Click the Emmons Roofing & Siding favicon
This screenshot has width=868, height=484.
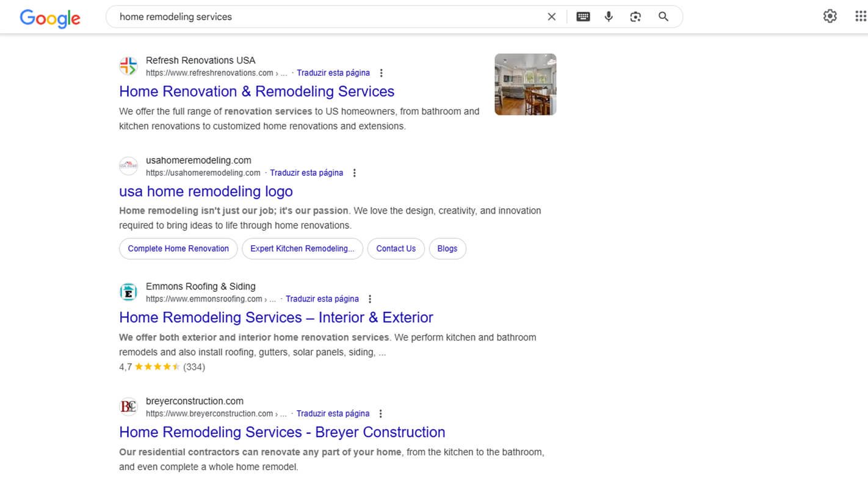[x=128, y=292]
